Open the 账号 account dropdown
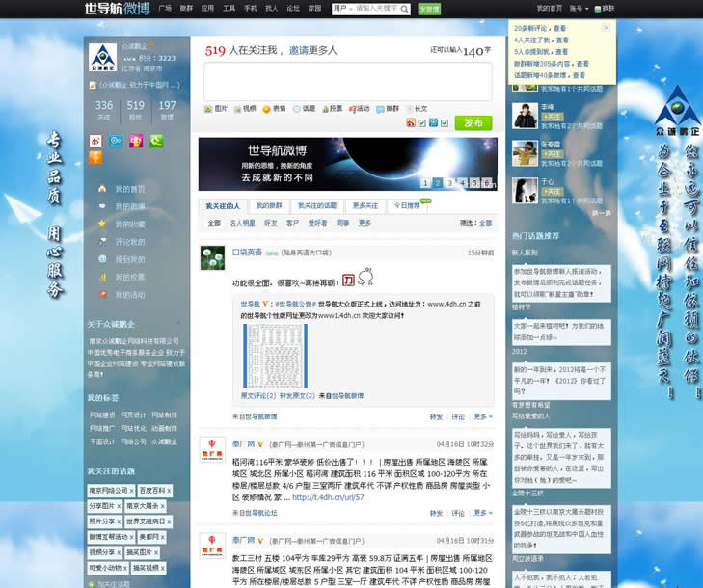Image resolution: width=703 pixels, height=588 pixels. [579, 9]
